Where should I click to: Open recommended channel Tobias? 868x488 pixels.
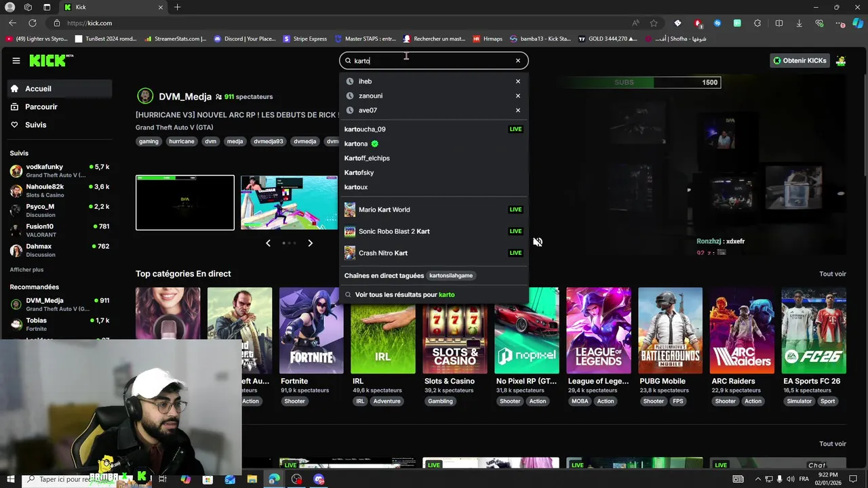coord(59,324)
